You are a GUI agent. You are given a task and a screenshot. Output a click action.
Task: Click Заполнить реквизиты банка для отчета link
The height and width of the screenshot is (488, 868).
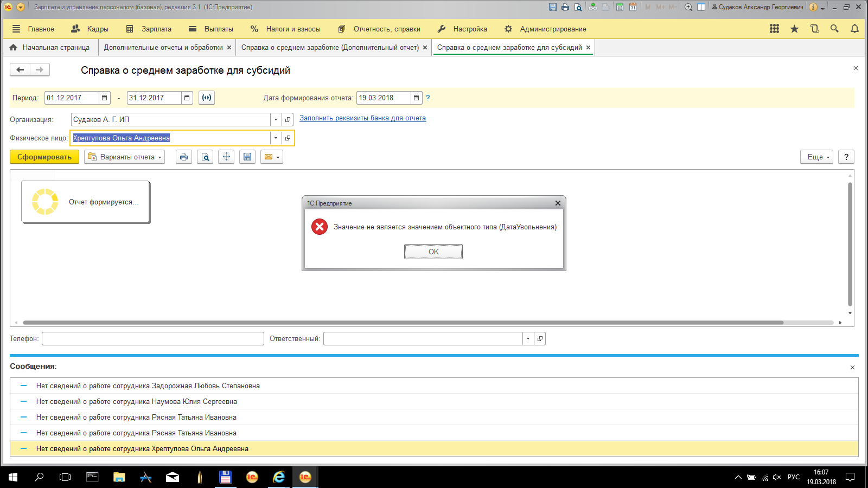coord(362,118)
